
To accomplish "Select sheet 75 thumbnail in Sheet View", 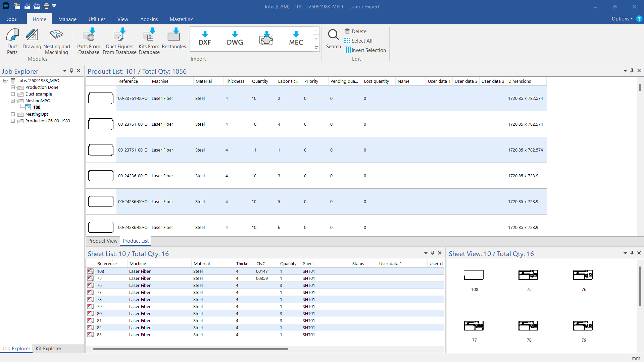I will 529,276.
